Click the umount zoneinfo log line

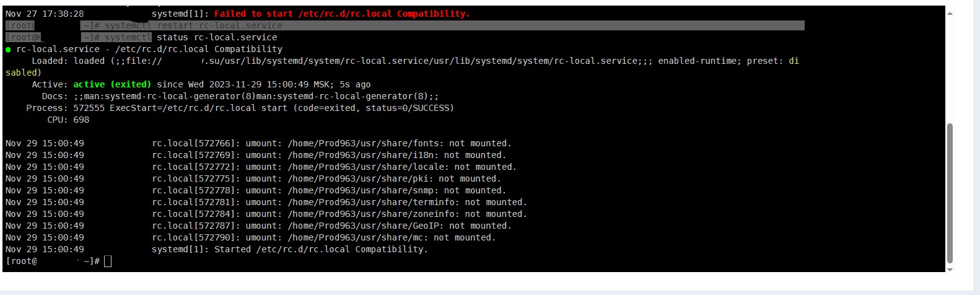(x=339, y=214)
